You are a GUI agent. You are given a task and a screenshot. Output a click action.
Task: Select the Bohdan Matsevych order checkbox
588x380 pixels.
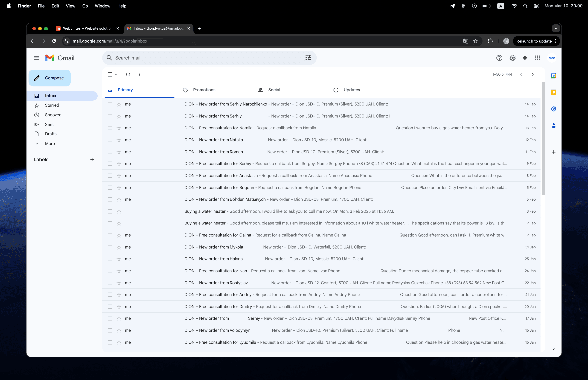click(x=110, y=200)
